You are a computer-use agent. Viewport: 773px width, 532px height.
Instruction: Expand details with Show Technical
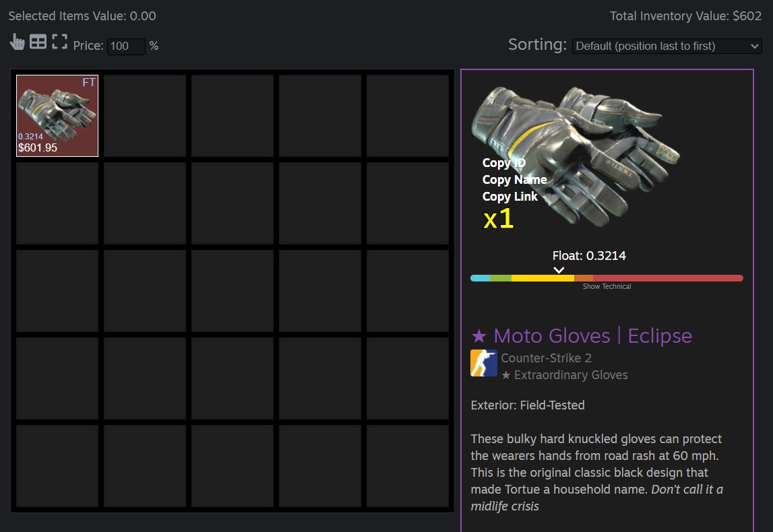[607, 287]
